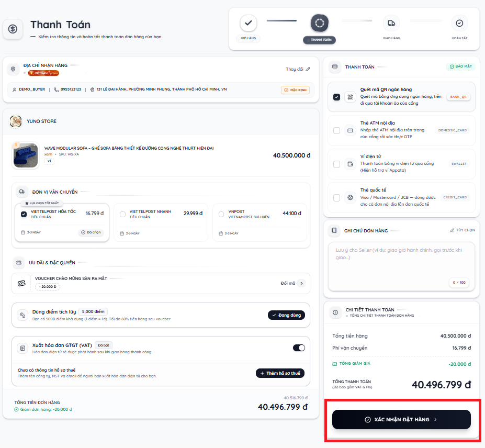Expand voucher options via Đổi mã chevron

pyautogui.click(x=301, y=283)
